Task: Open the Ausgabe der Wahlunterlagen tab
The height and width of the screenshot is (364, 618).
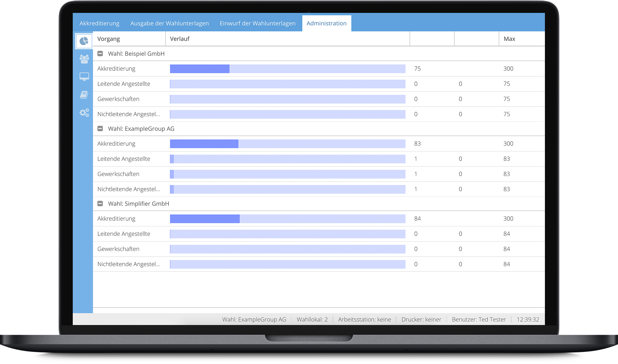Action: tap(169, 23)
